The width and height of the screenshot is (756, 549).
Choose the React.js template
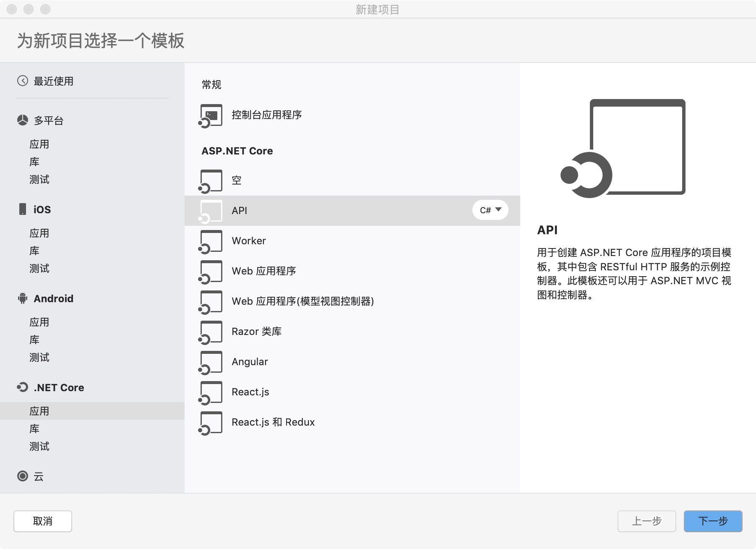[352, 392]
